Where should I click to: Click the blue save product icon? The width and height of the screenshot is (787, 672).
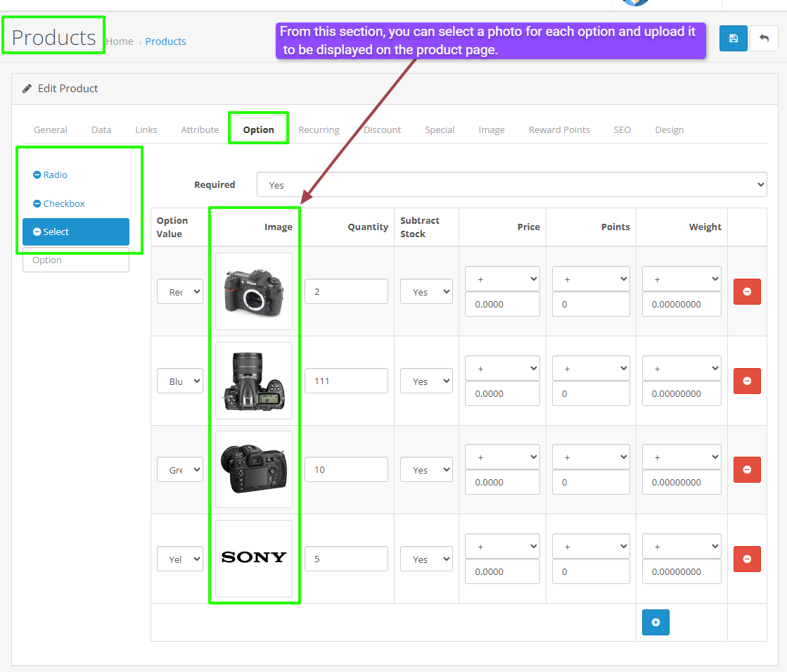733,39
